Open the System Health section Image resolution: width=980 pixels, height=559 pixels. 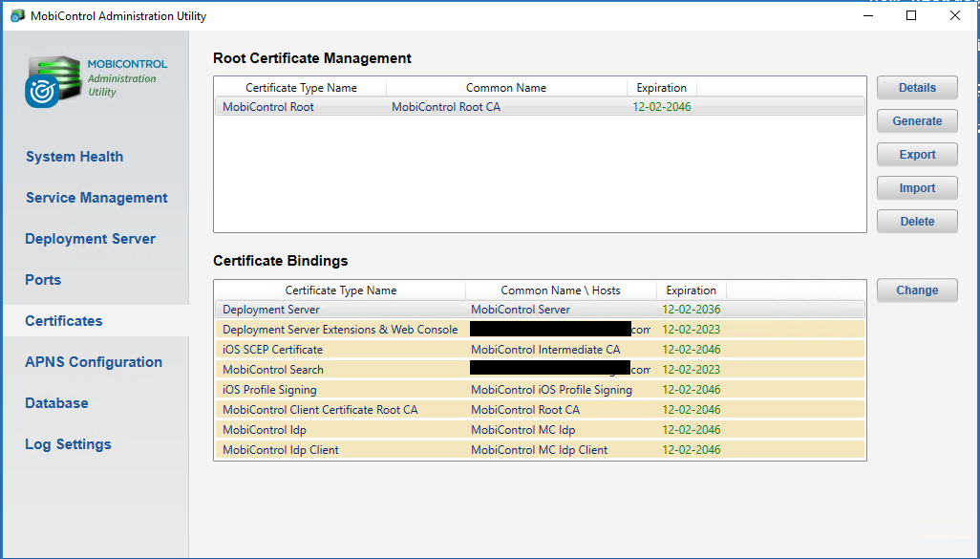(x=75, y=157)
